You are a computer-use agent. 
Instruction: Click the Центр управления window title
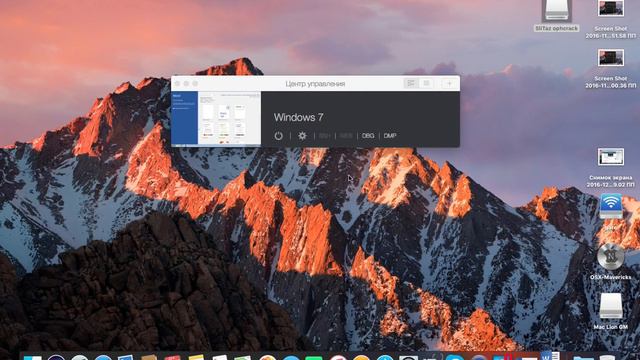tap(315, 84)
